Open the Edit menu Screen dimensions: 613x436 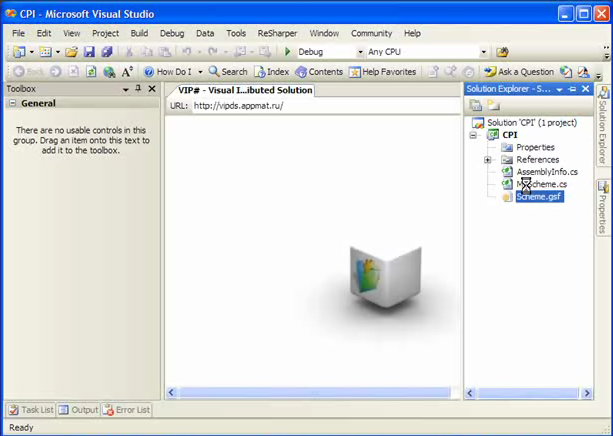click(x=44, y=33)
